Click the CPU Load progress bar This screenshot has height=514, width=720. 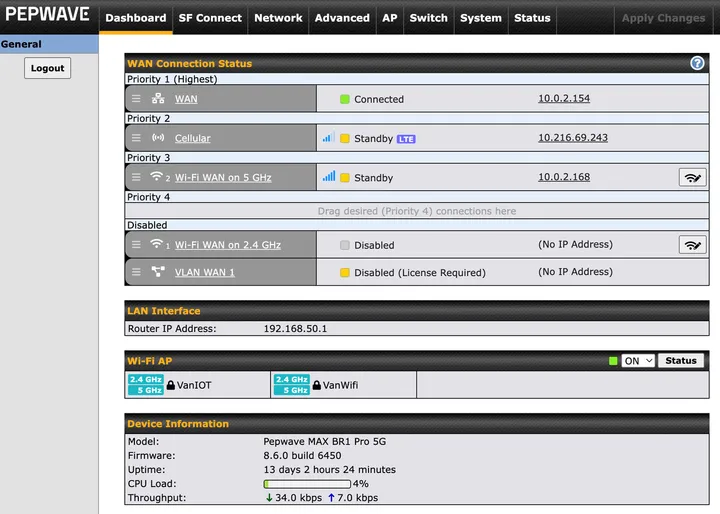(x=307, y=484)
